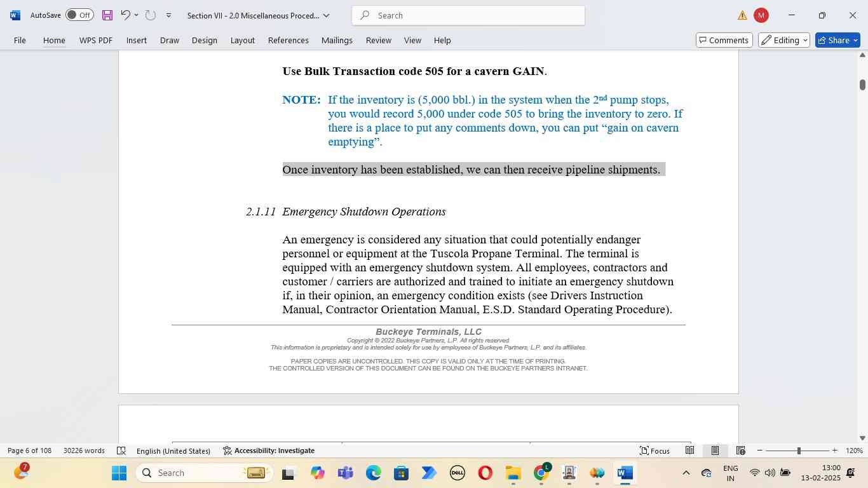Click the Page 6 of 108 indicator

click(x=29, y=451)
